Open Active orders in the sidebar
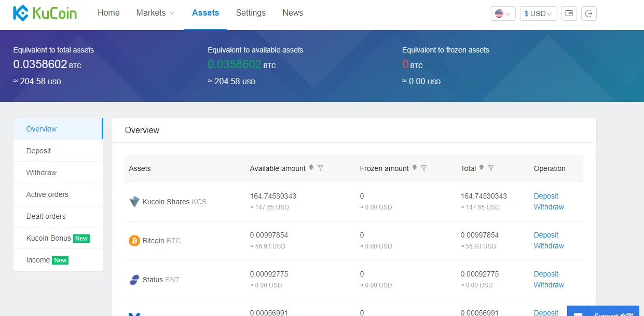This screenshot has width=644, height=316. click(x=58, y=194)
